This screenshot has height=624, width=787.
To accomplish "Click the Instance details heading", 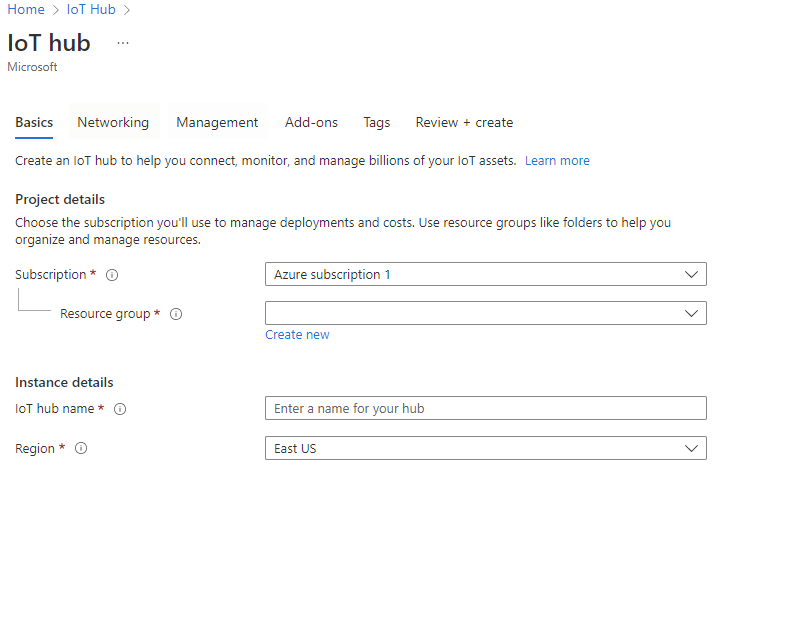I will [x=64, y=383].
